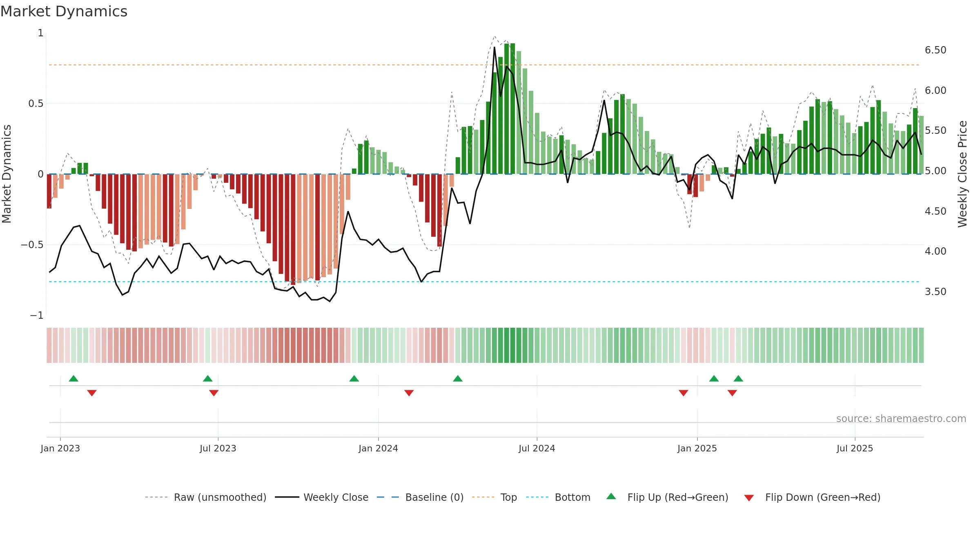This screenshot has height=551, width=980.
Task: Click the 6.00 price tick label
Action: pyautogui.click(x=935, y=91)
